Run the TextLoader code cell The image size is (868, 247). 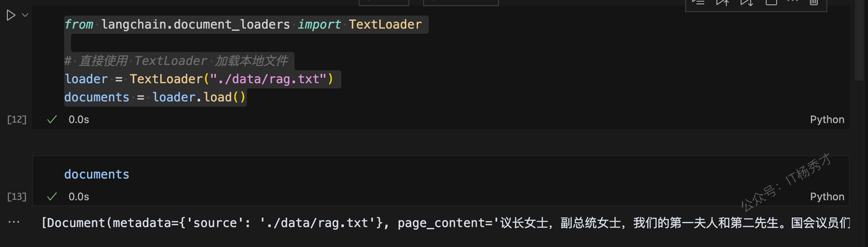pyautogui.click(x=11, y=16)
